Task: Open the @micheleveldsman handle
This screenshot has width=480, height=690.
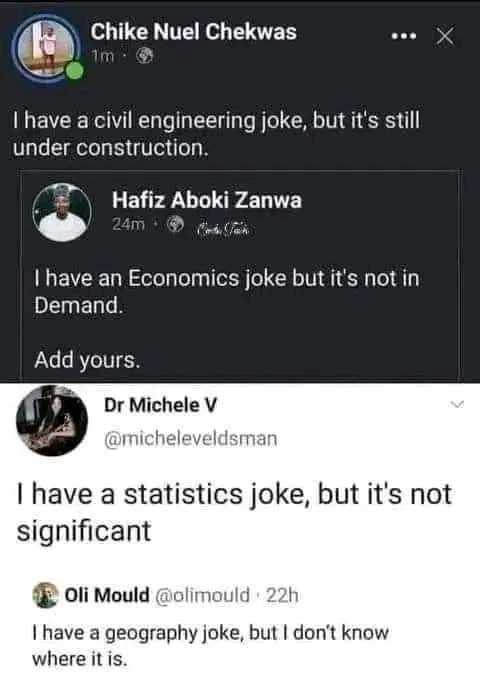Action: (x=191, y=439)
